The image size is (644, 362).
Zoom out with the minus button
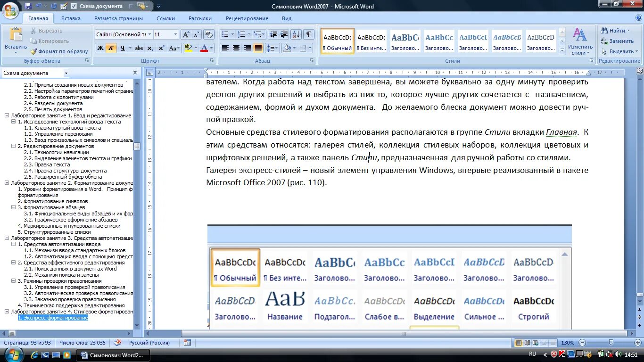click(583, 343)
